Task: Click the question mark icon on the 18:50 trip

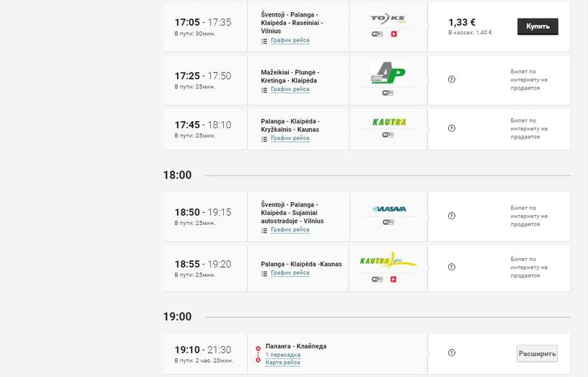Action: (x=451, y=216)
